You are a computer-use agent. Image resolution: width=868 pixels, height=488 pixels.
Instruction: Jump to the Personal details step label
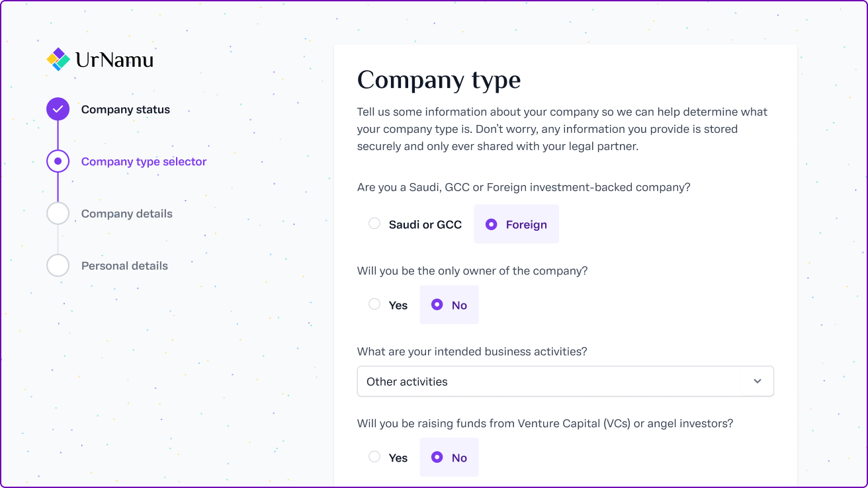tap(124, 266)
